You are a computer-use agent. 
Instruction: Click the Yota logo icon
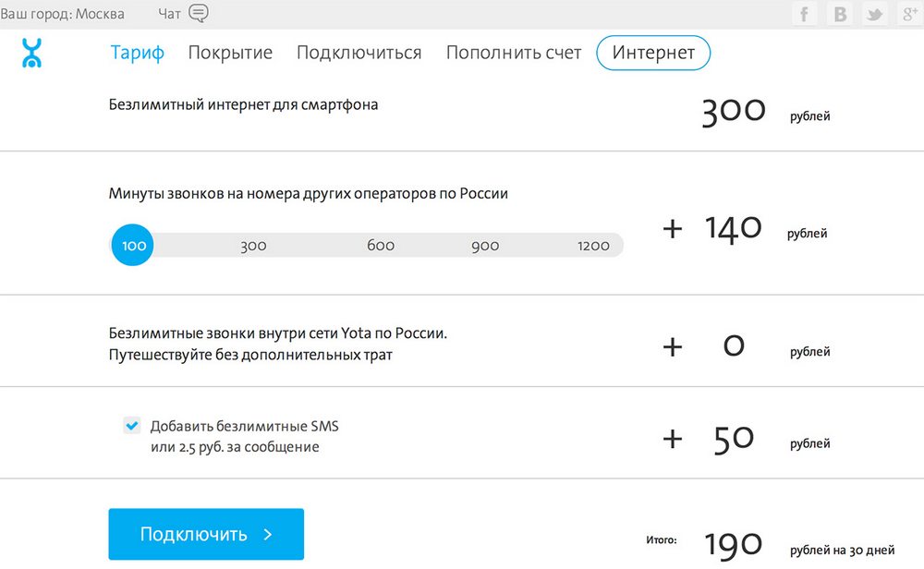click(x=32, y=53)
